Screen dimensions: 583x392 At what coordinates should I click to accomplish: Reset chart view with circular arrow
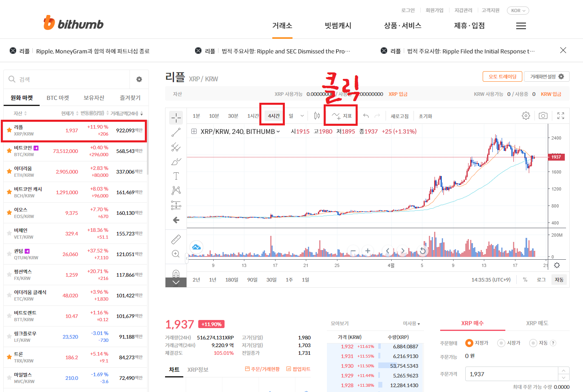[x=422, y=251]
